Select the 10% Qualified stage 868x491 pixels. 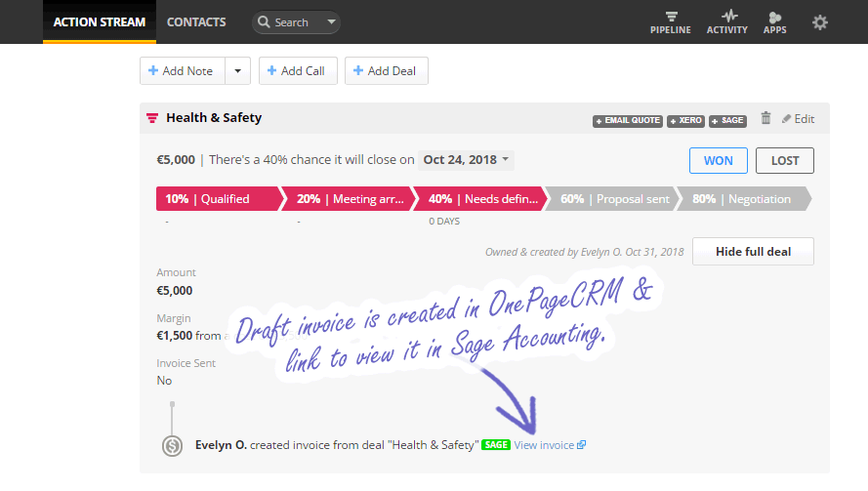pyautogui.click(x=220, y=199)
